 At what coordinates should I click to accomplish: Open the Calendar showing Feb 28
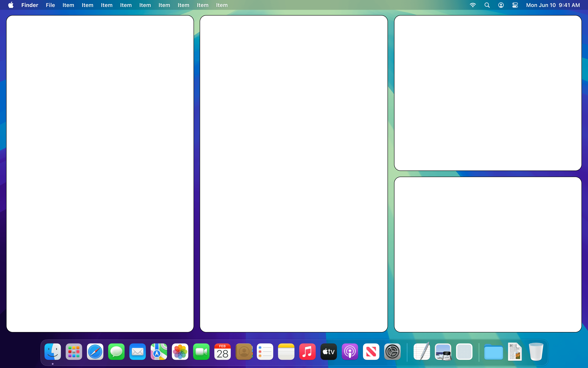222,351
